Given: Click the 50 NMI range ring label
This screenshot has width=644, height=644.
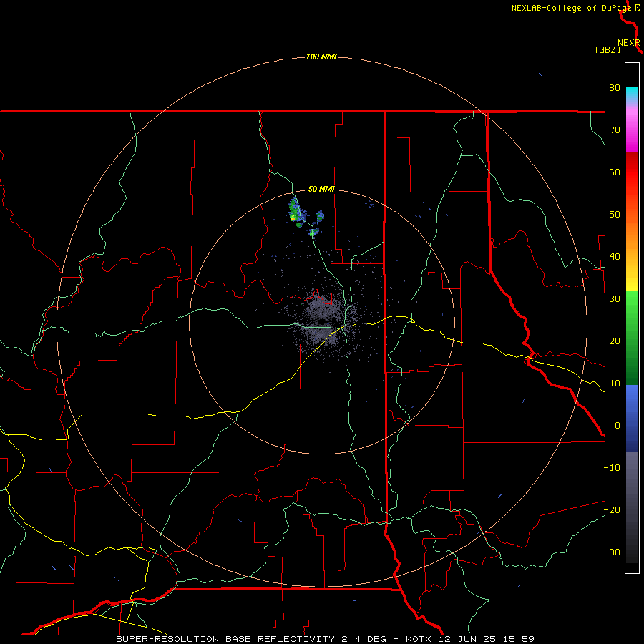Looking at the screenshot, I should coord(321,189).
